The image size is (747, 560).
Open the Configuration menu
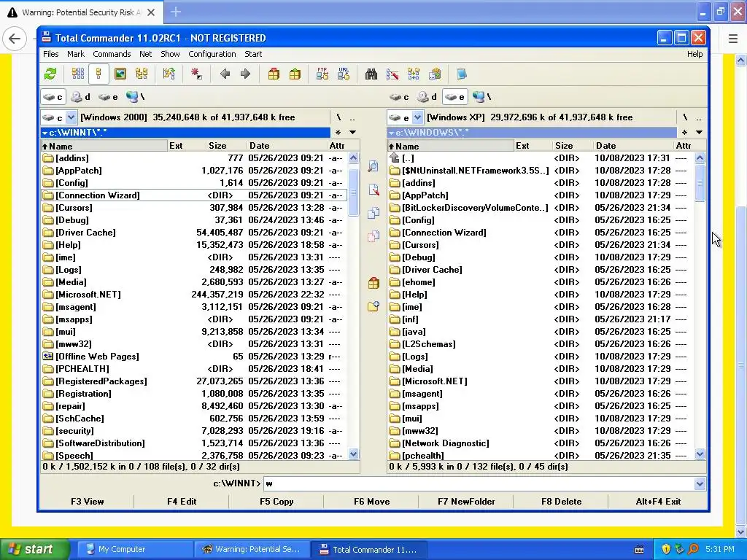click(212, 54)
